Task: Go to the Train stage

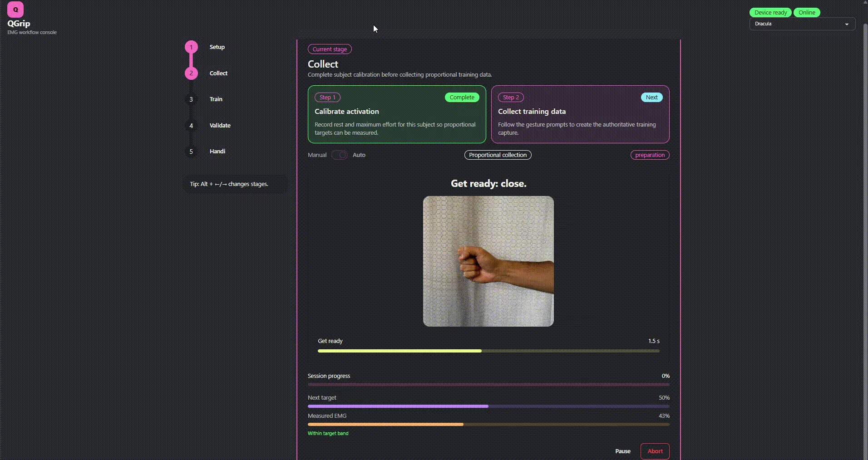Action: pyautogui.click(x=216, y=99)
